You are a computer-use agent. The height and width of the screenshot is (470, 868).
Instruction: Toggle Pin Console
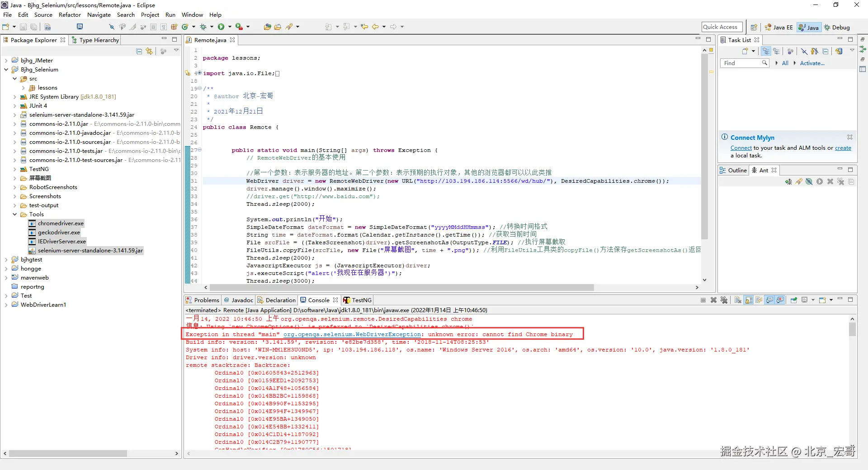[793, 300]
